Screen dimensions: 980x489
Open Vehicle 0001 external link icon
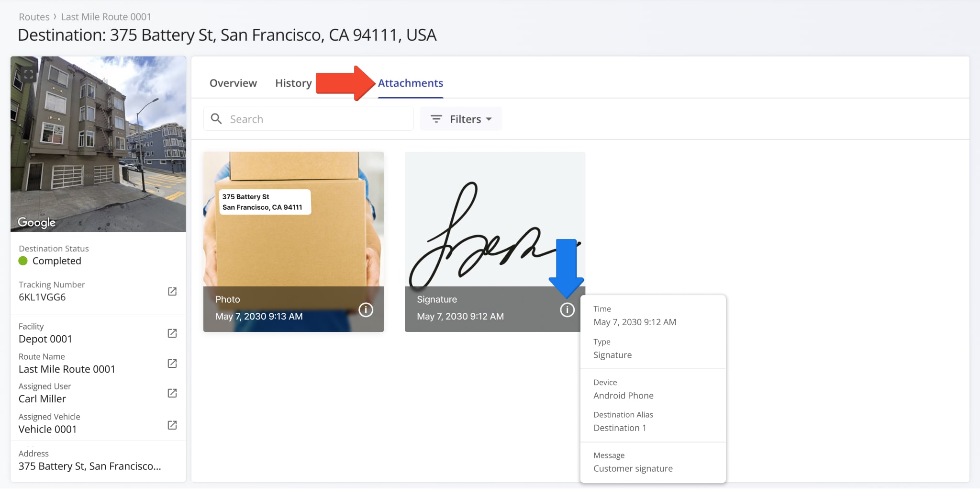(x=172, y=425)
